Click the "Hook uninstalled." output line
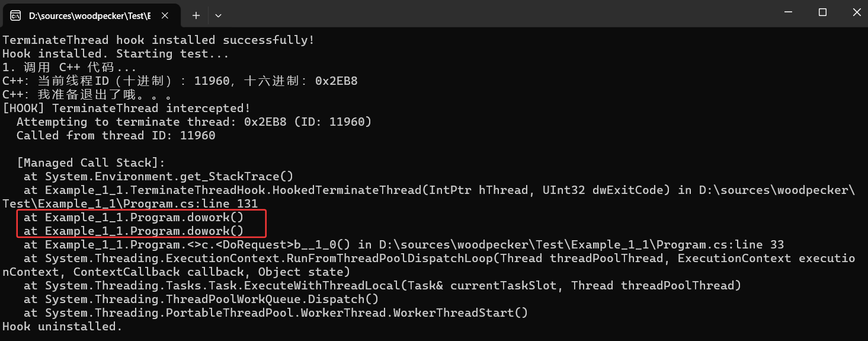868x341 pixels. click(62, 326)
